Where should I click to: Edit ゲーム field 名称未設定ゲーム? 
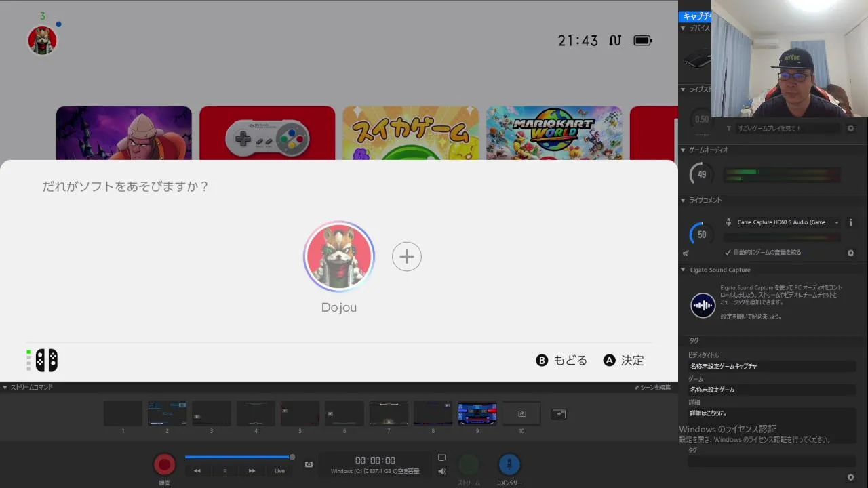coord(772,390)
